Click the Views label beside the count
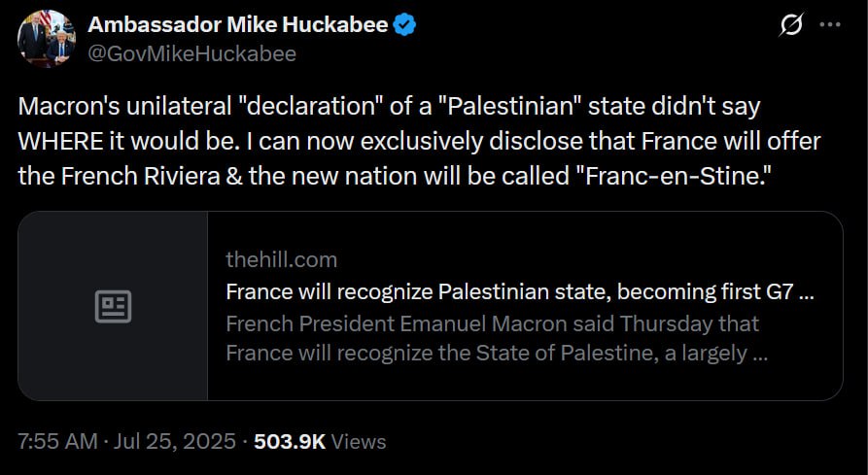 (x=359, y=441)
